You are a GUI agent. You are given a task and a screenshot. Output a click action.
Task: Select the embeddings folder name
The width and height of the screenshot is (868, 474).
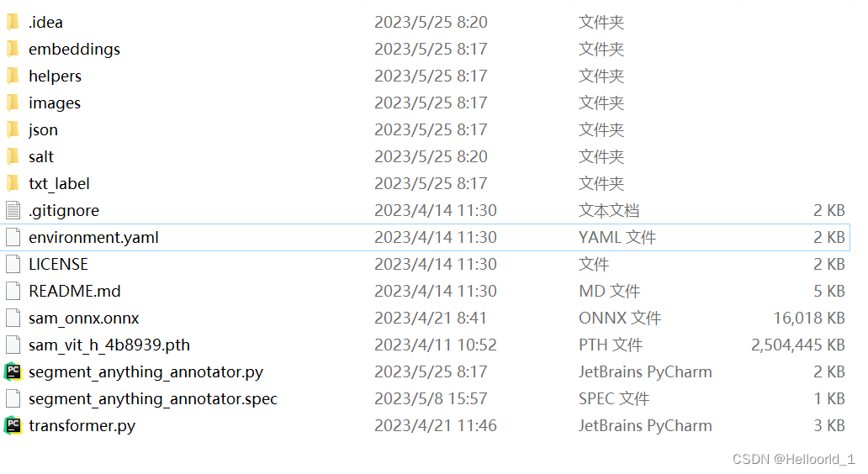74,50
